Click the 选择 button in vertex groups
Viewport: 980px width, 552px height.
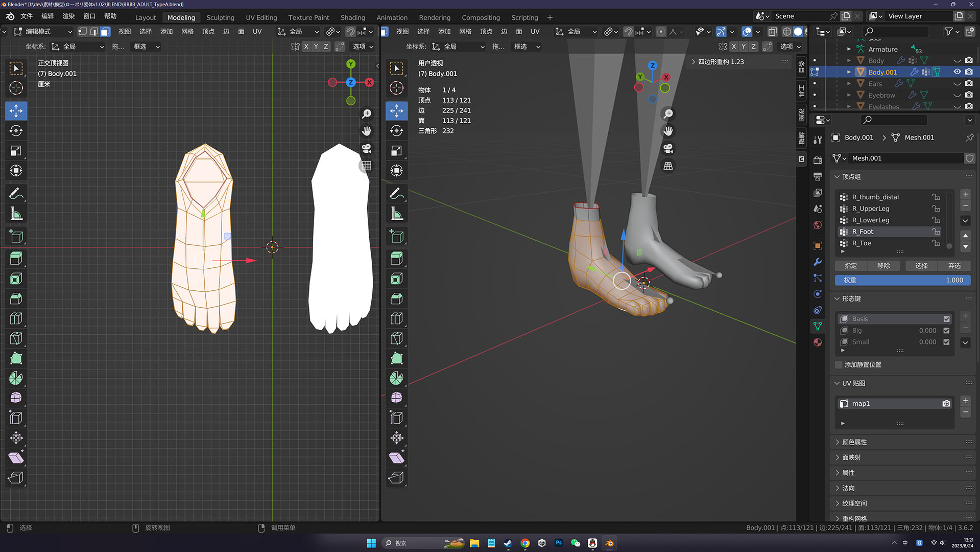pyautogui.click(x=921, y=266)
